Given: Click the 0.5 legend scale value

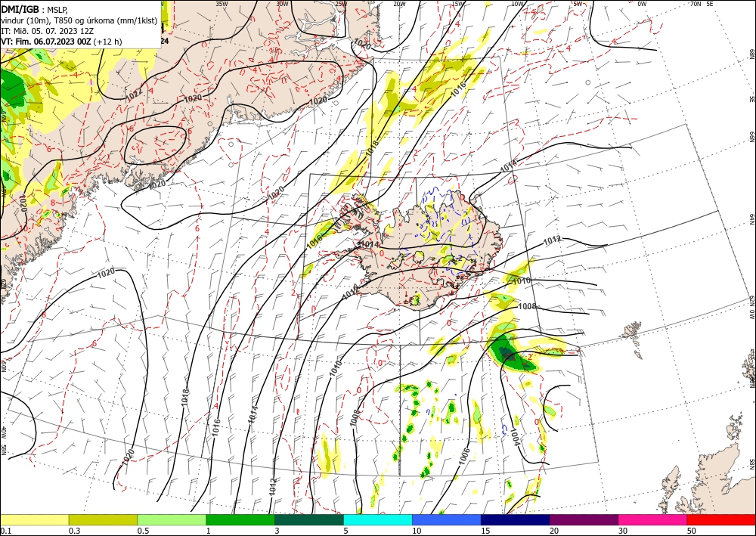Looking at the screenshot, I should (143, 531).
